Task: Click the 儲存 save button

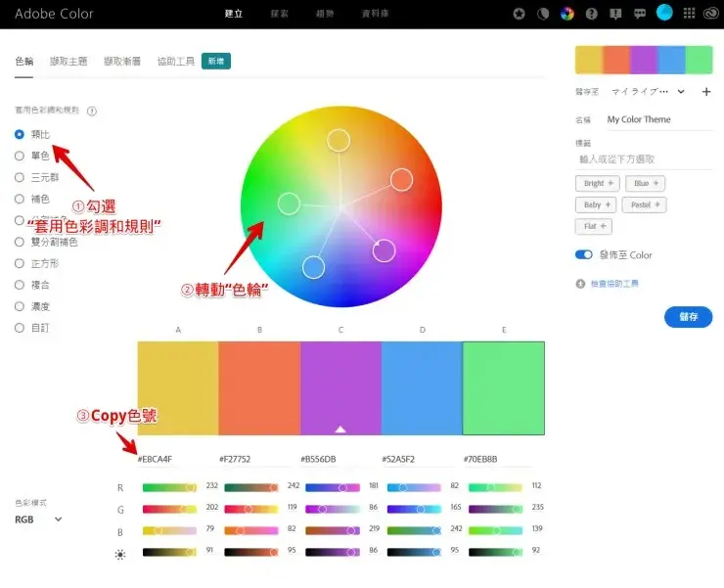Action: (x=688, y=317)
